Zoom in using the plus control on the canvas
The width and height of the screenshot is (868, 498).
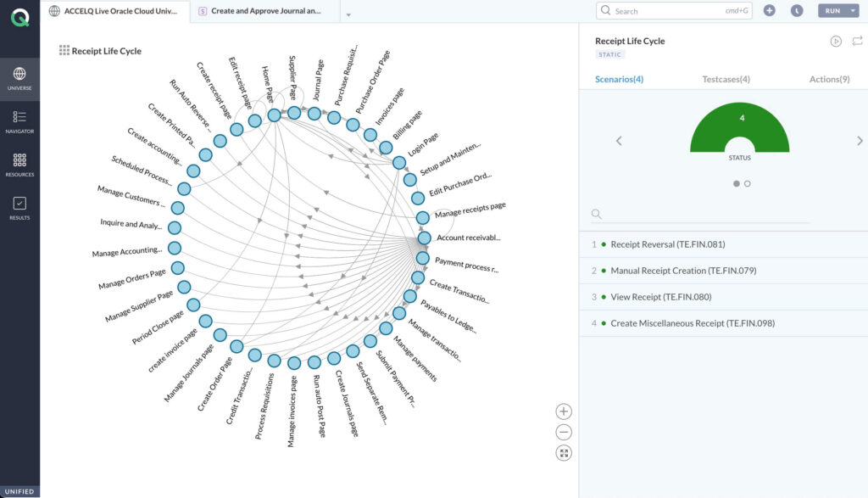563,411
